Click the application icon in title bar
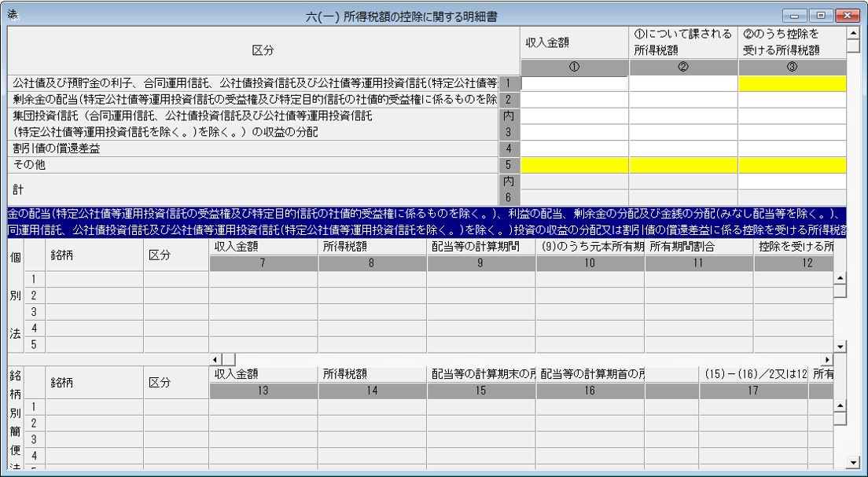The height and width of the screenshot is (477, 868). coord(13,16)
